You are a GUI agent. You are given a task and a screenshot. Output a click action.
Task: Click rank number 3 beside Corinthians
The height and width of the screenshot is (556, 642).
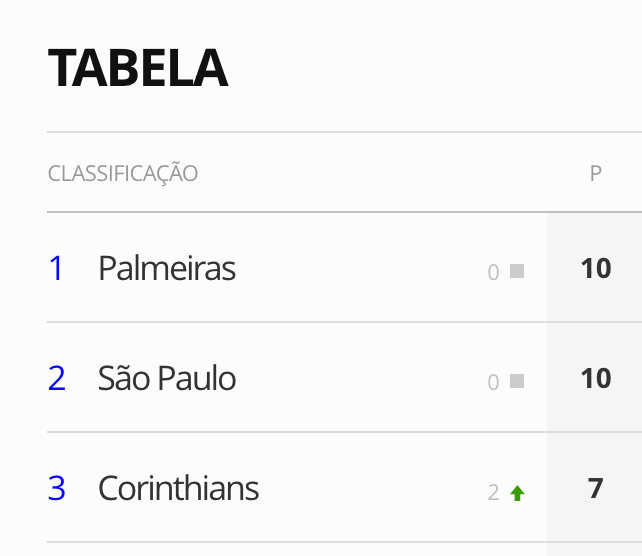click(57, 489)
